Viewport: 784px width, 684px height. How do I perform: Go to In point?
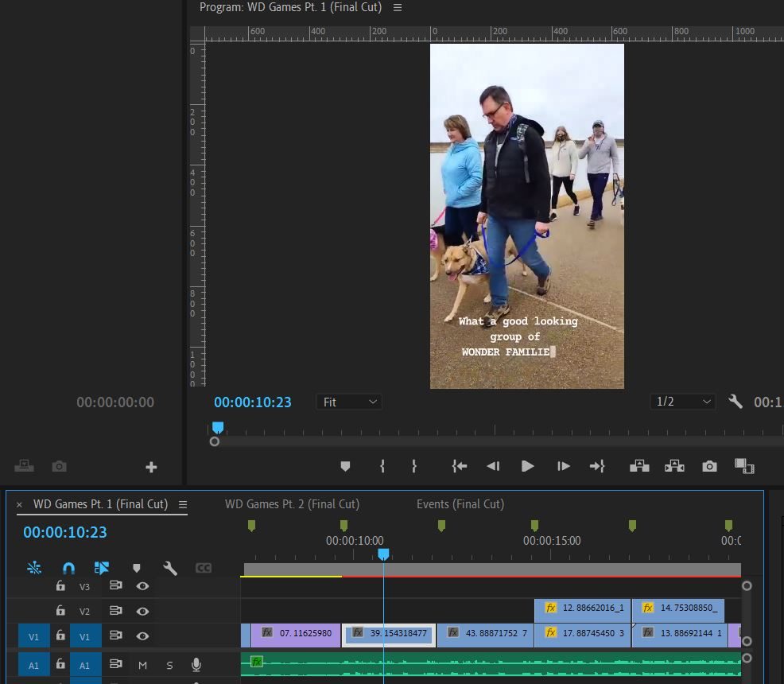click(x=459, y=467)
